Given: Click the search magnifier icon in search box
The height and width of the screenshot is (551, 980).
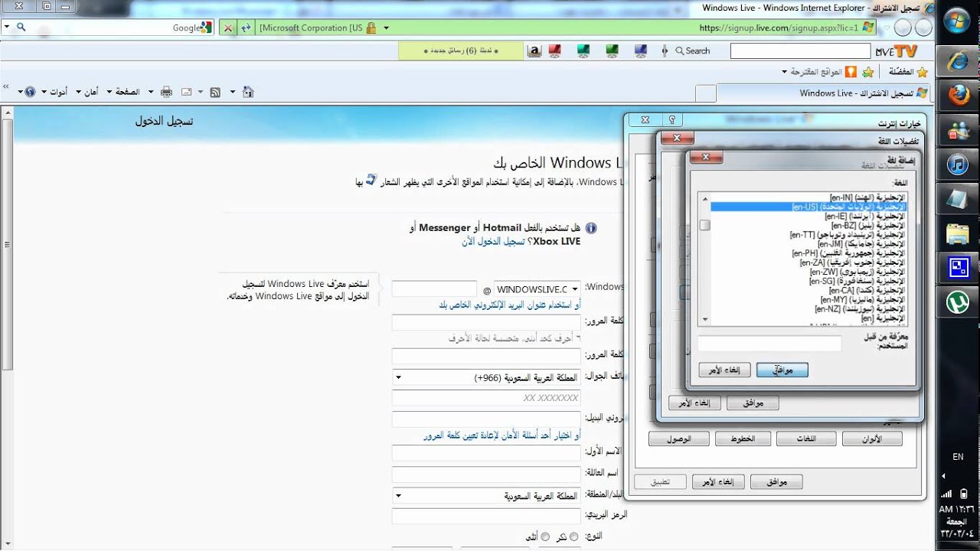Looking at the screenshot, I should coord(21,28).
